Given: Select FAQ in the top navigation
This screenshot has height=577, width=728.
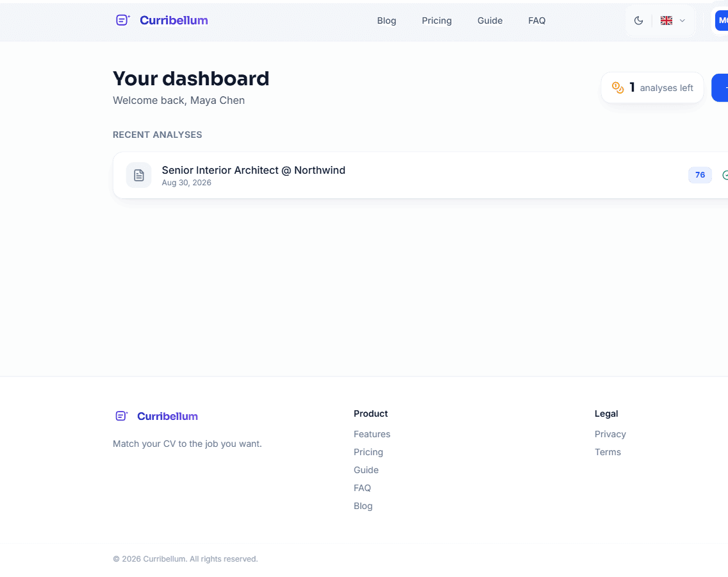Looking at the screenshot, I should [x=537, y=21].
